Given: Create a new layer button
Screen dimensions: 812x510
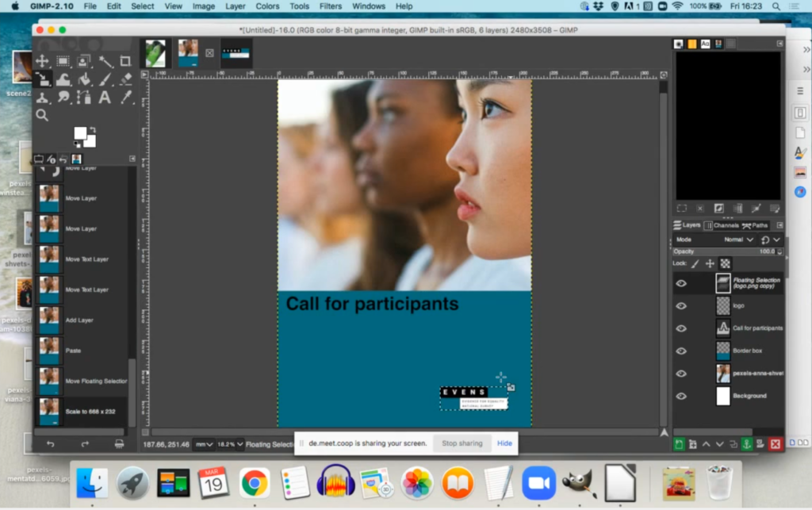Looking at the screenshot, I should [679, 443].
